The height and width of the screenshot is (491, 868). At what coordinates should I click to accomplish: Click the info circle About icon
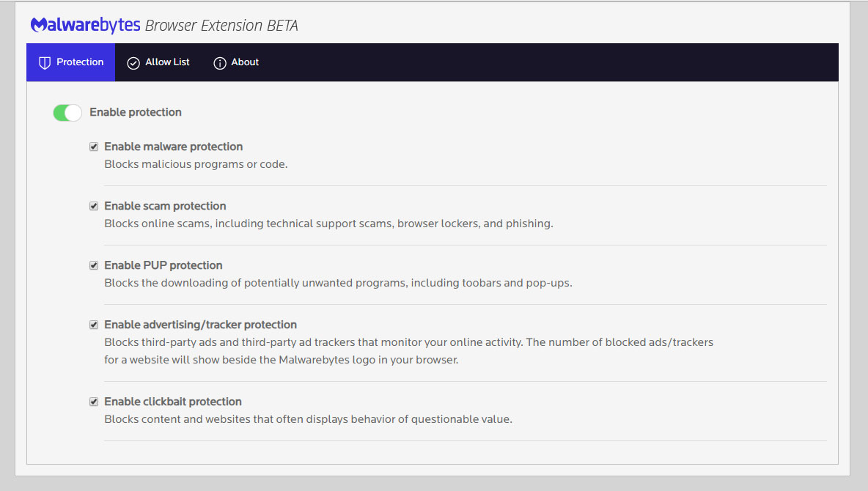[x=220, y=63]
